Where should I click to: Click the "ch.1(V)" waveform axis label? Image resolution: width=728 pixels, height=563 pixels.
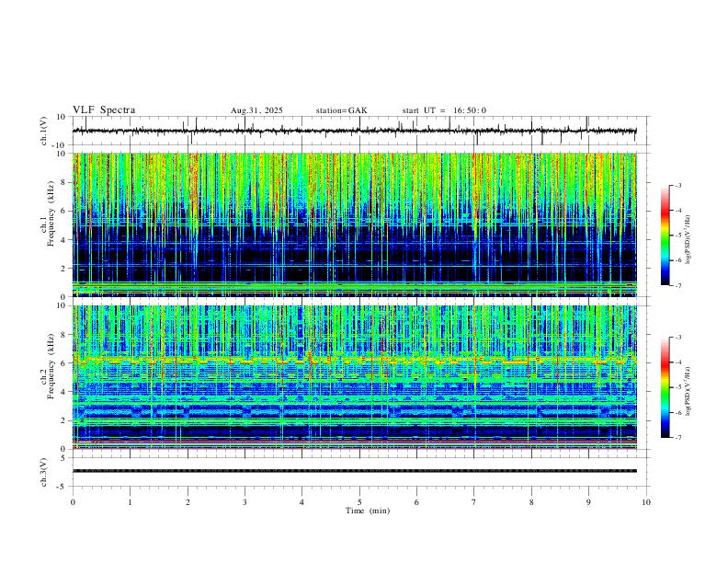coord(44,131)
